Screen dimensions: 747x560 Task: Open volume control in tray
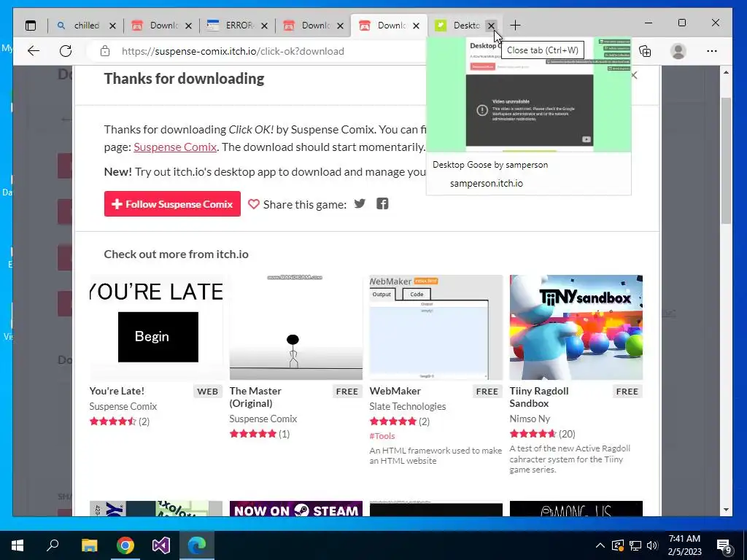(x=652, y=545)
